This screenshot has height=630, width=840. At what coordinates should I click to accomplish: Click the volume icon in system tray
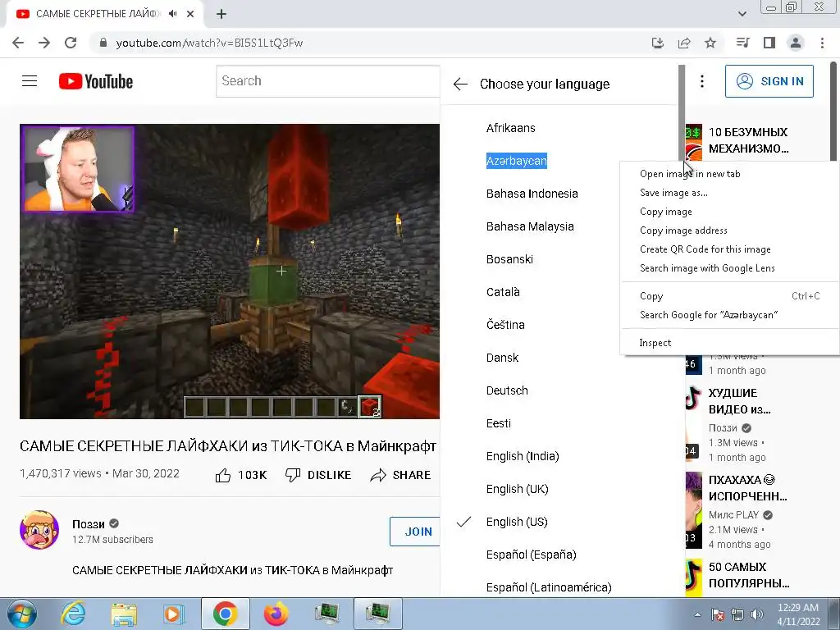(x=757, y=614)
